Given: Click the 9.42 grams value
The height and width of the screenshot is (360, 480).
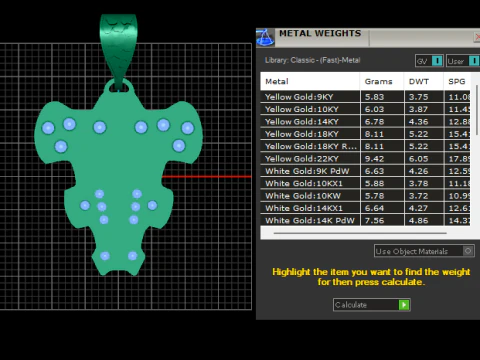Looking at the screenshot, I should [x=374, y=159].
